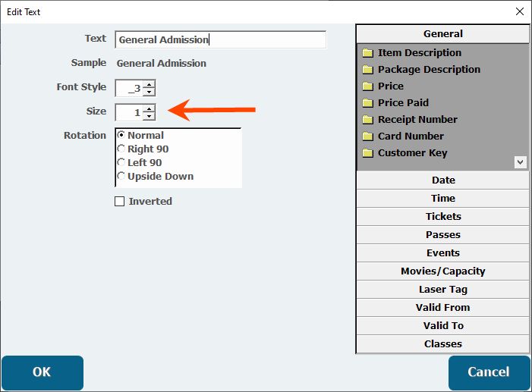Click the Customer Key folder icon
The width and height of the screenshot is (532, 392).
point(368,153)
